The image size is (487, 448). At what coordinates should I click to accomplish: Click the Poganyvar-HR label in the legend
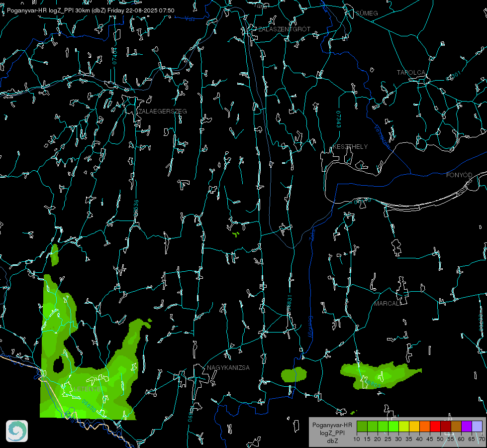[332, 425]
